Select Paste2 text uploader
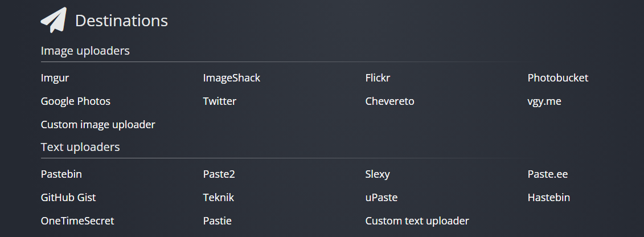The width and height of the screenshot is (644, 237). pos(219,174)
